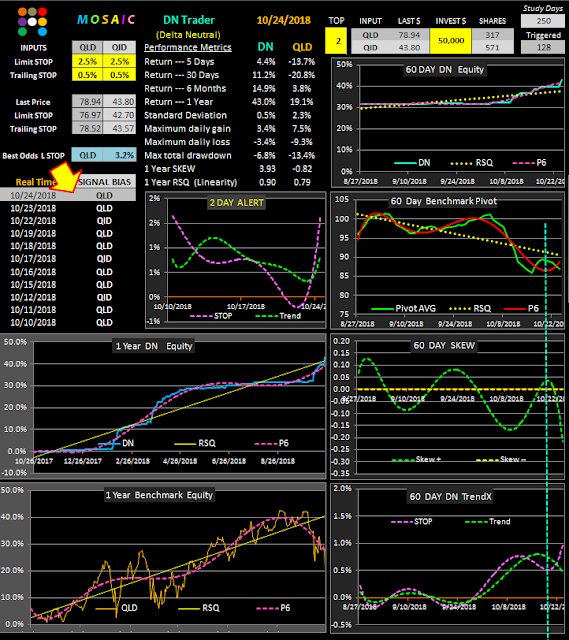The width and height of the screenshot is (569, 640).
Task: Click the Triggered 128 cell
Action: click(543, 47)
